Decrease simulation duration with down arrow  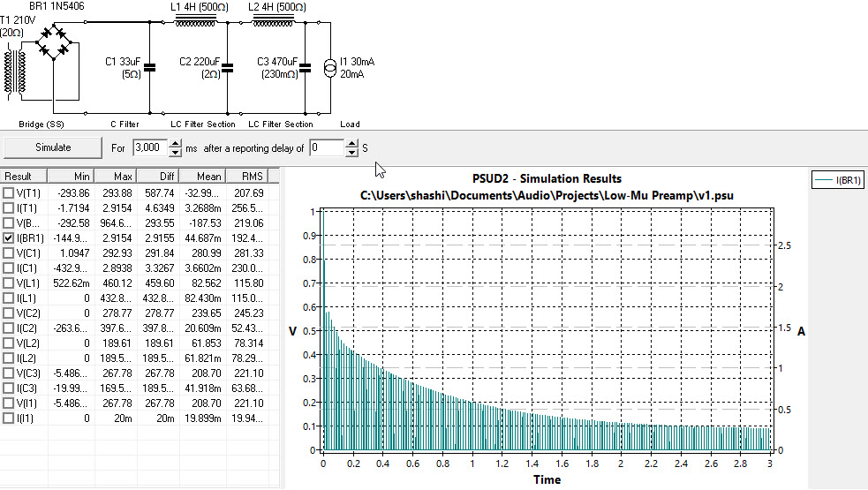tap(175, 152)
